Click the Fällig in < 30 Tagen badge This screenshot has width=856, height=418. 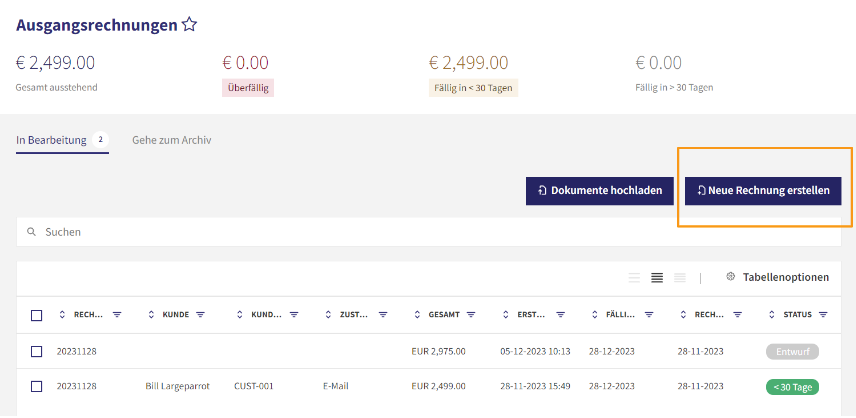click(x=473, y=88)
